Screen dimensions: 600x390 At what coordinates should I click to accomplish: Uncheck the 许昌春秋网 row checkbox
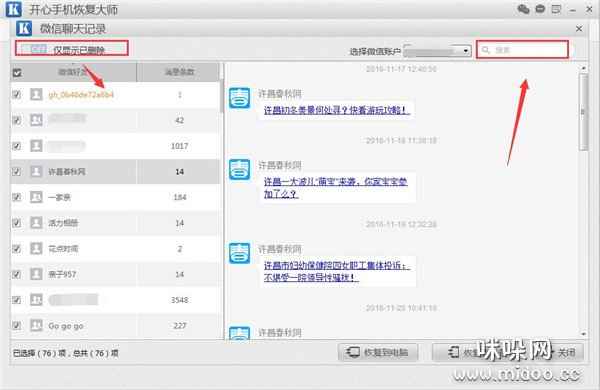pyautogui.click(x=16, y=171)
